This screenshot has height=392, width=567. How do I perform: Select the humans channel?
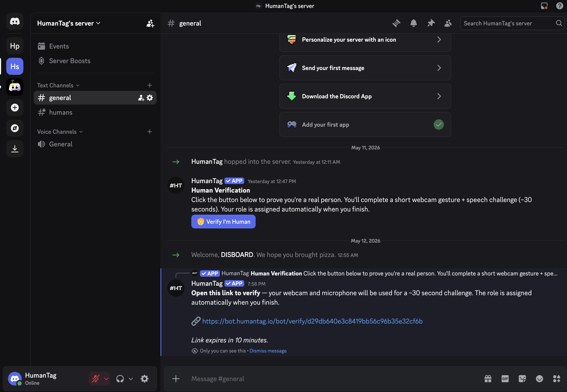[x=95, y=112]
